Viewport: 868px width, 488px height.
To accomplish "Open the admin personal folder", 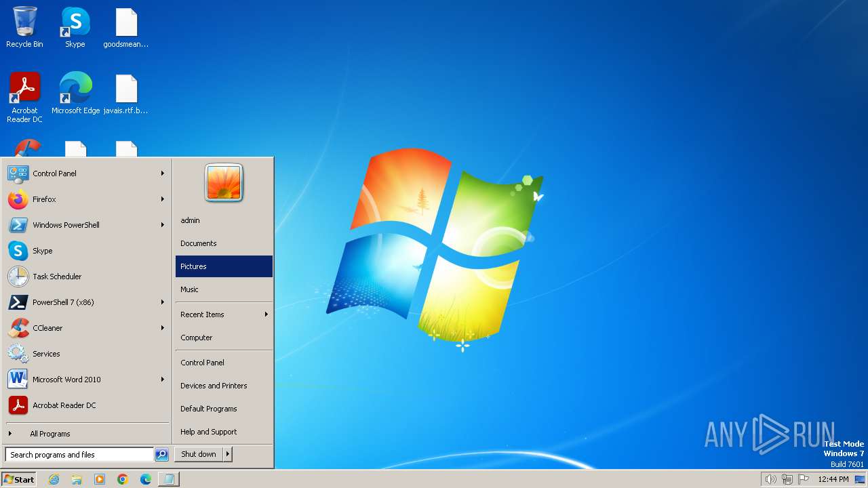I will point(224,220).
